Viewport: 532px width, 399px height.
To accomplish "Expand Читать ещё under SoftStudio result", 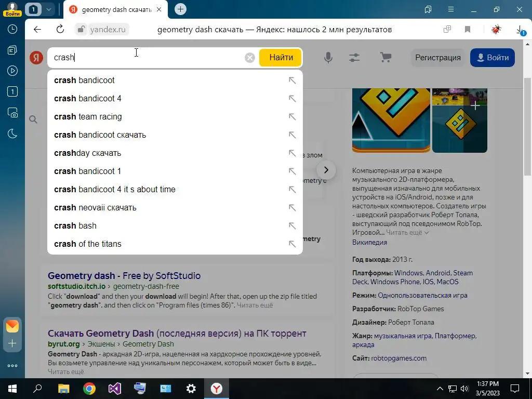I will 255,305.
